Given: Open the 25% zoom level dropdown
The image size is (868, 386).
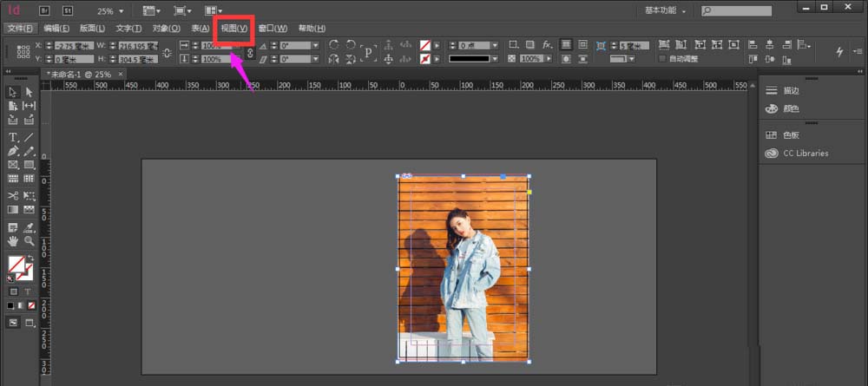Looking at the screenshot, I should tap(120, 11).
